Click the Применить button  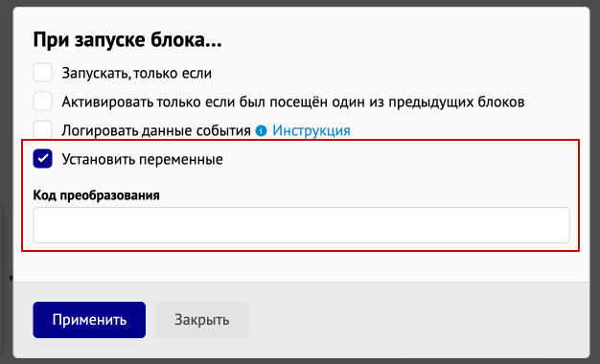(x=89, y=320)
